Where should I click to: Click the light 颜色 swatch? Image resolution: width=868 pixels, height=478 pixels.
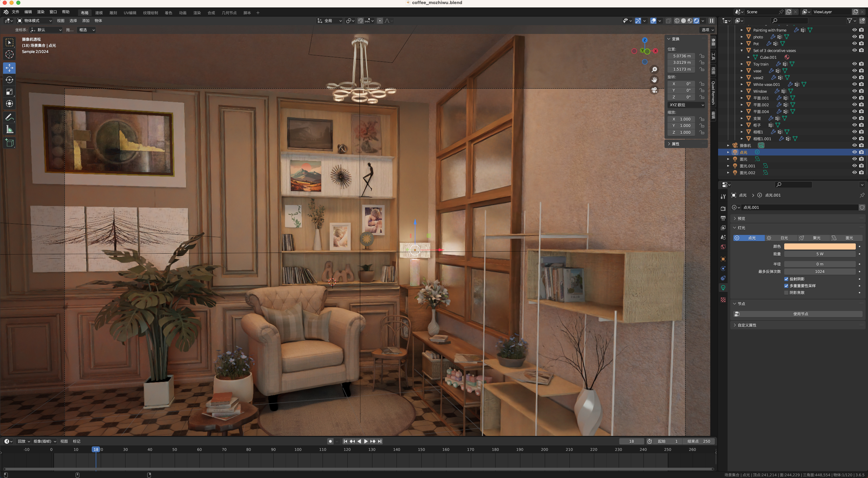[819, 246]
